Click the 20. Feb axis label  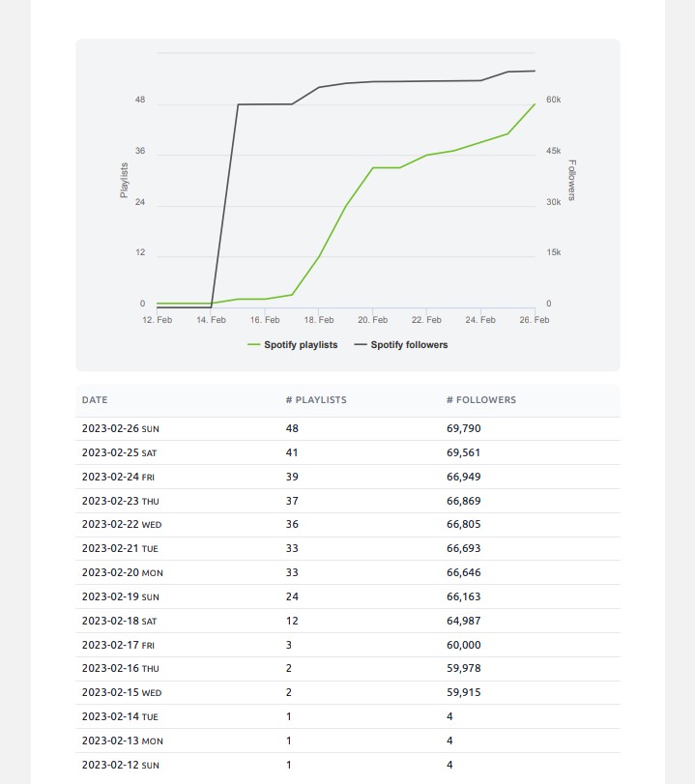tap(372, 320)
